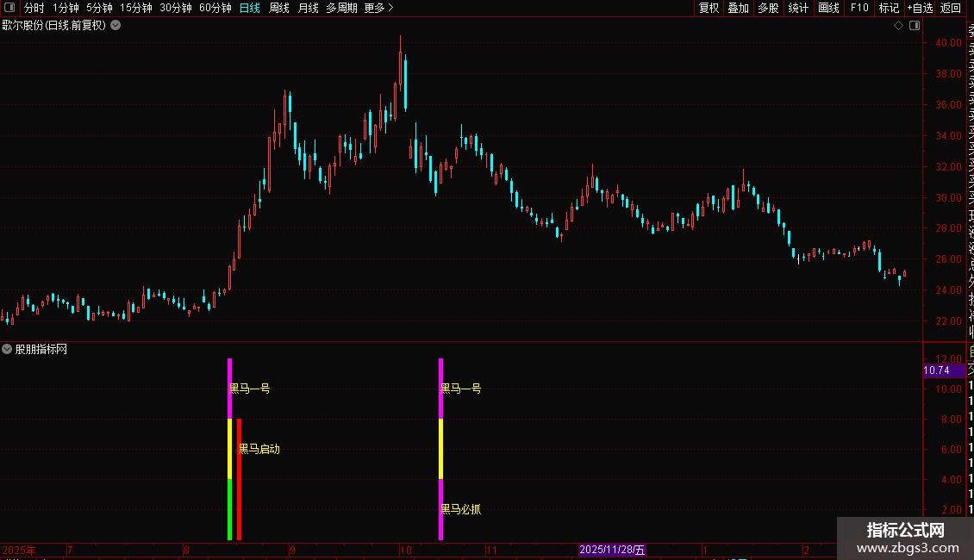Click the diamond icon above price axis
Image resolution: width=974 pixels, height=560 pixels.
(898, 26)
